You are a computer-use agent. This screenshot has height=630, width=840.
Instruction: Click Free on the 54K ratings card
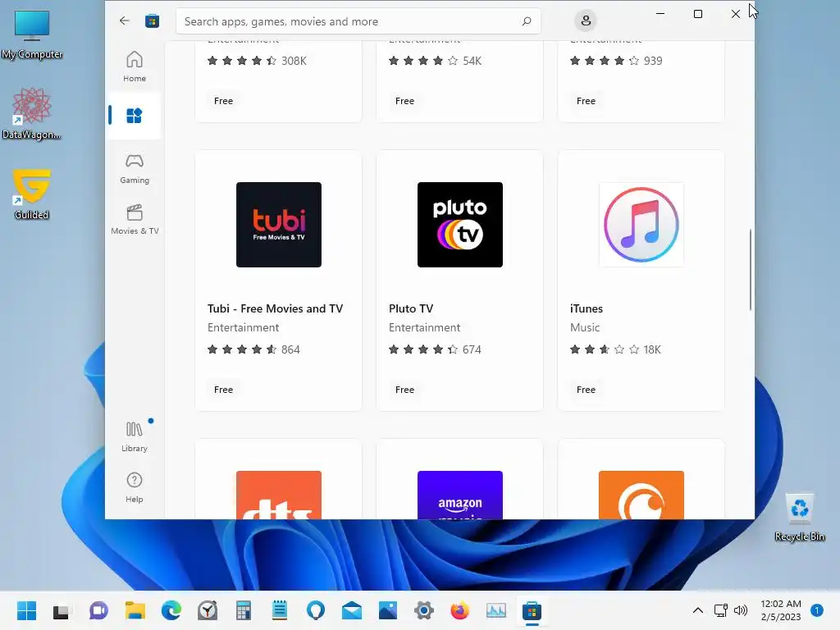coord(404,101)
